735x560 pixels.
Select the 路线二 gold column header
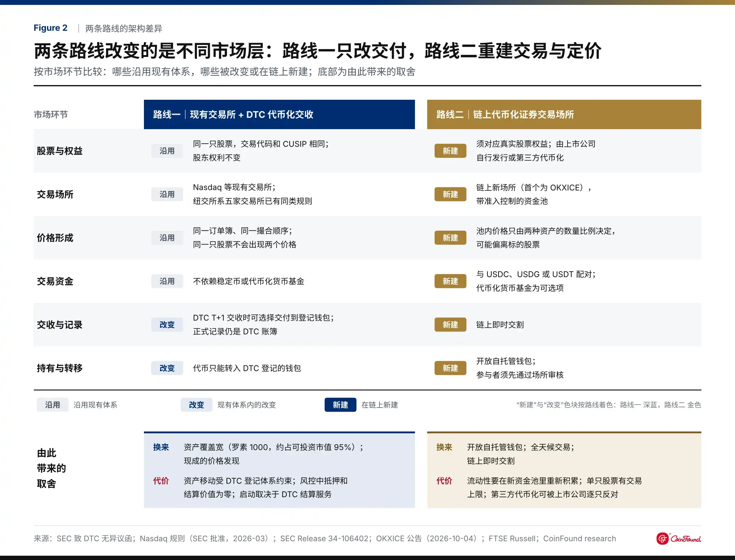[x=564, y=114]
